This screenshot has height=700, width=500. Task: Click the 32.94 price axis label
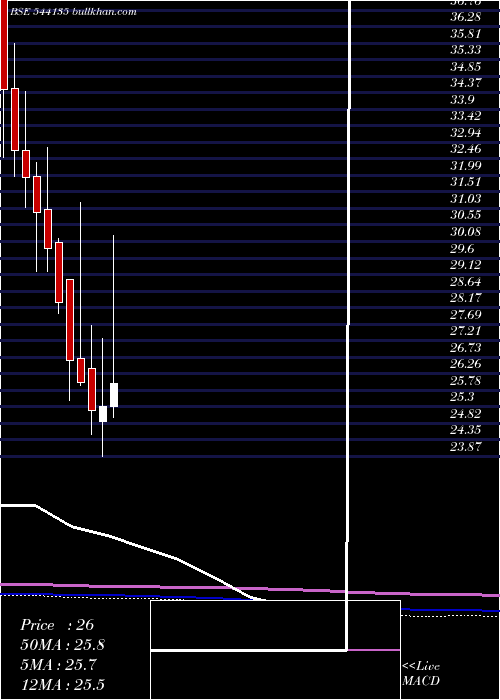coord(466,133)
